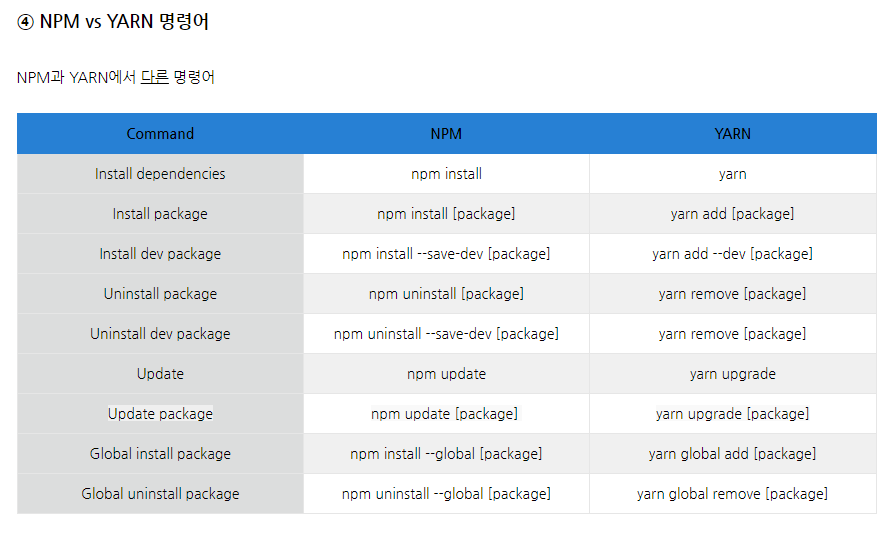Click 'npm uninstall --save-dev [package]' cell
This screenshot has height=533, width=896.
446,334
